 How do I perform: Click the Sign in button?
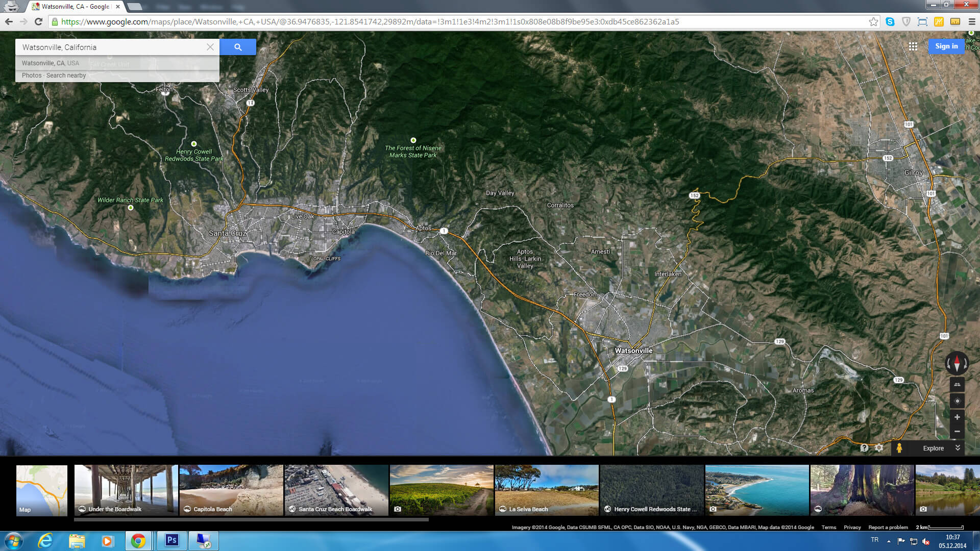tap(946, 46)
